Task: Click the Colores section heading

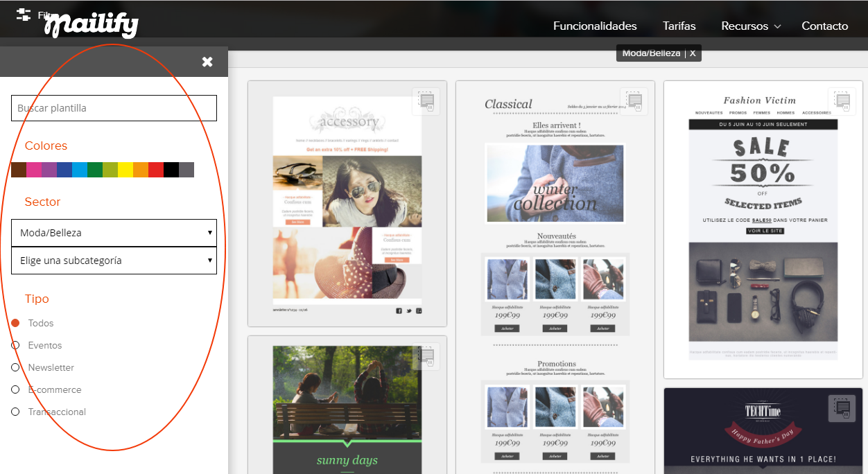Action: tap(46, 146)
